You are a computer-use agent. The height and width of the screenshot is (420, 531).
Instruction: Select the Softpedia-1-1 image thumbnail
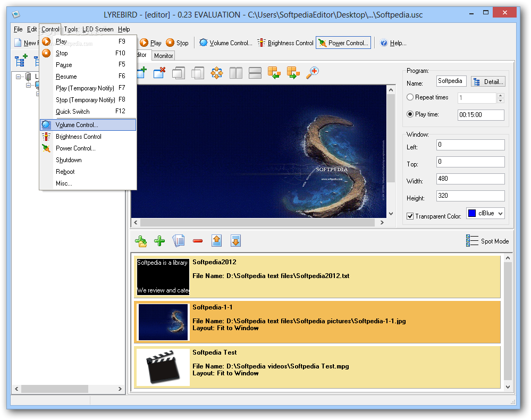pos(163,322)
